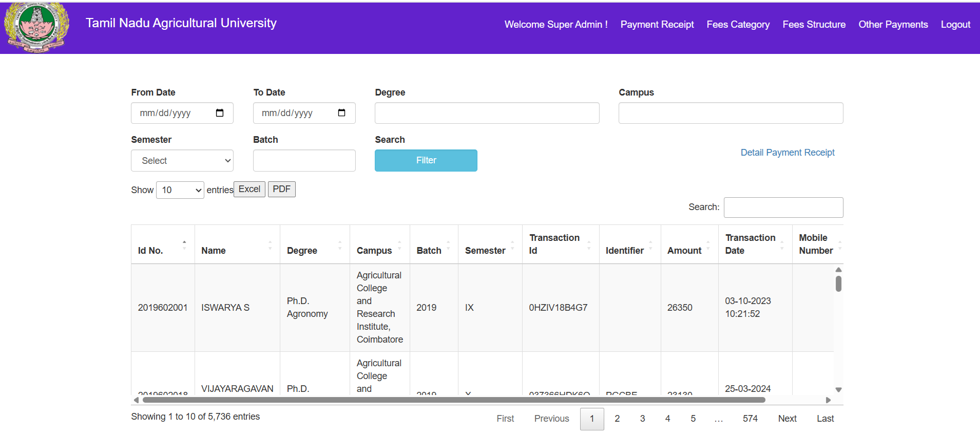Open the From Date calendar picker icon

(x=220, y=113)
